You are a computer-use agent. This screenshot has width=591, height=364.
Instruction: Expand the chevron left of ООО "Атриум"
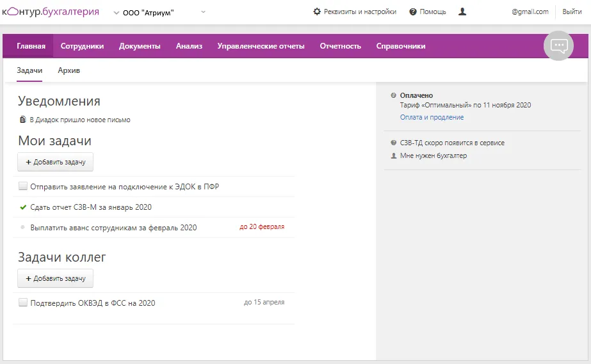pyautogui.click(x=117, y=13)
